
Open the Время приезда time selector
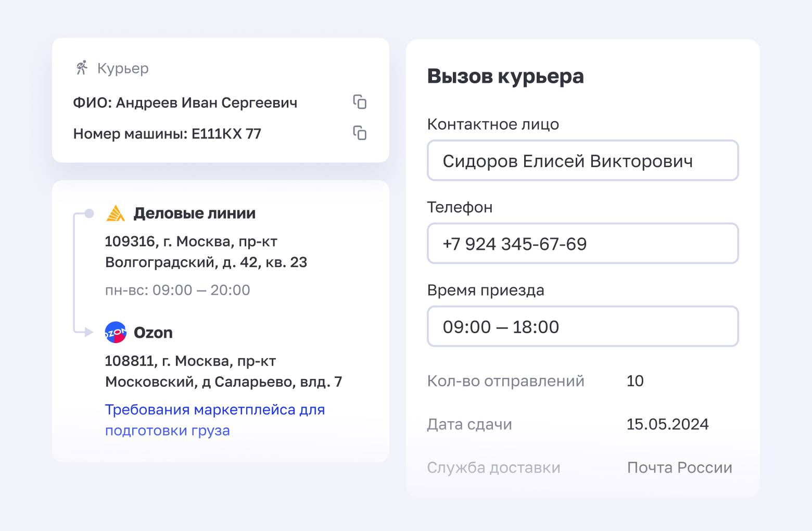tap(582, 326)
